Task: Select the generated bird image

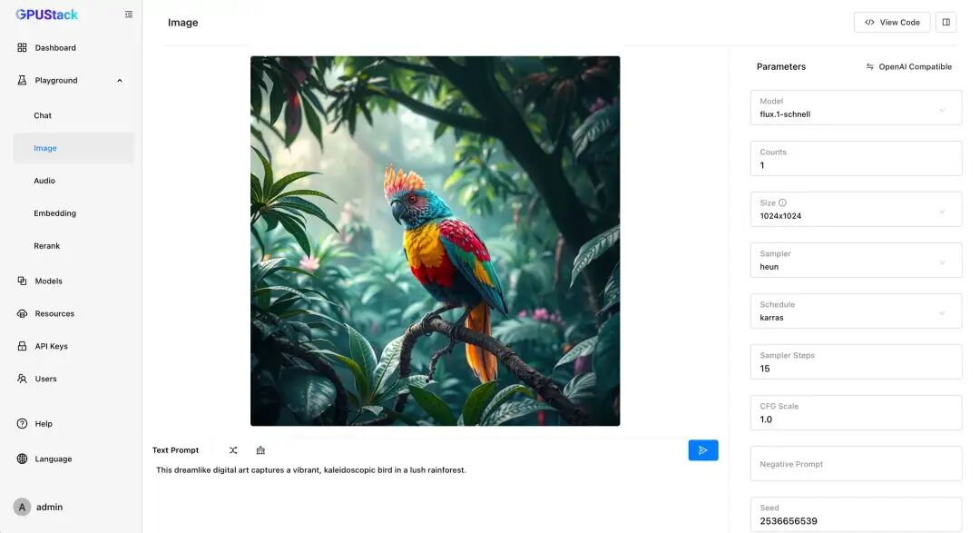Action: (435, 241)
